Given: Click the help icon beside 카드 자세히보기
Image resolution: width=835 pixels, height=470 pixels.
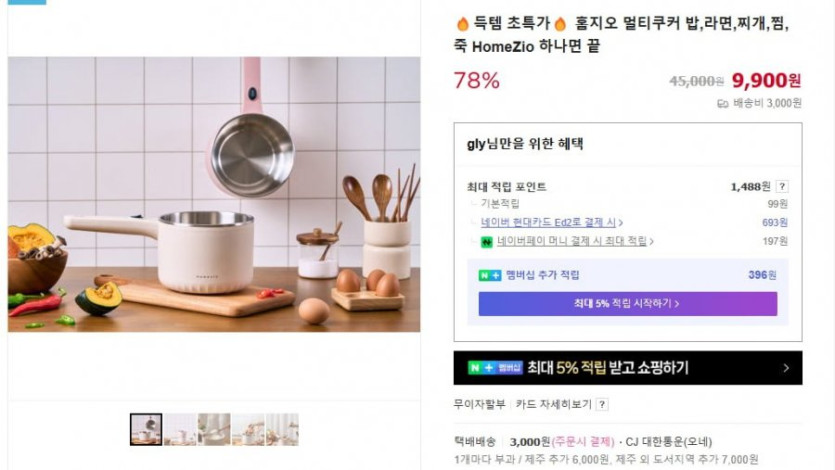Looking at the screenshot, I should (602, 405).
